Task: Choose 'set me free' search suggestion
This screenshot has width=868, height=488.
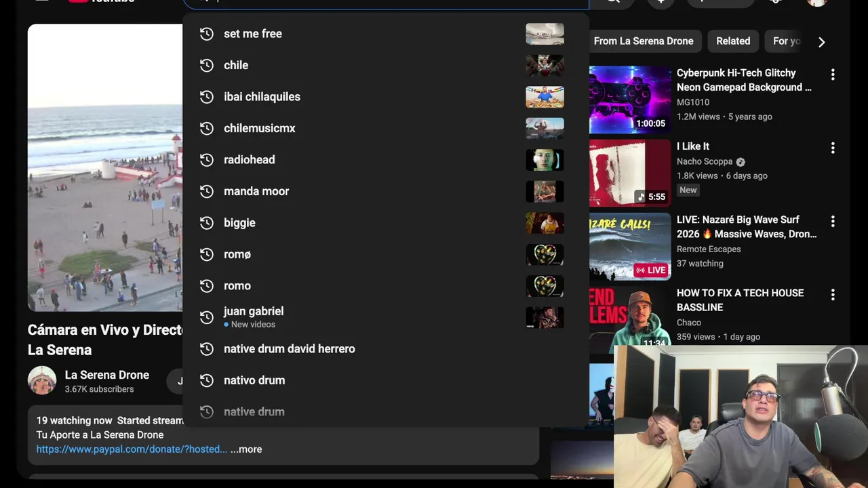Action: click(386, 34)
